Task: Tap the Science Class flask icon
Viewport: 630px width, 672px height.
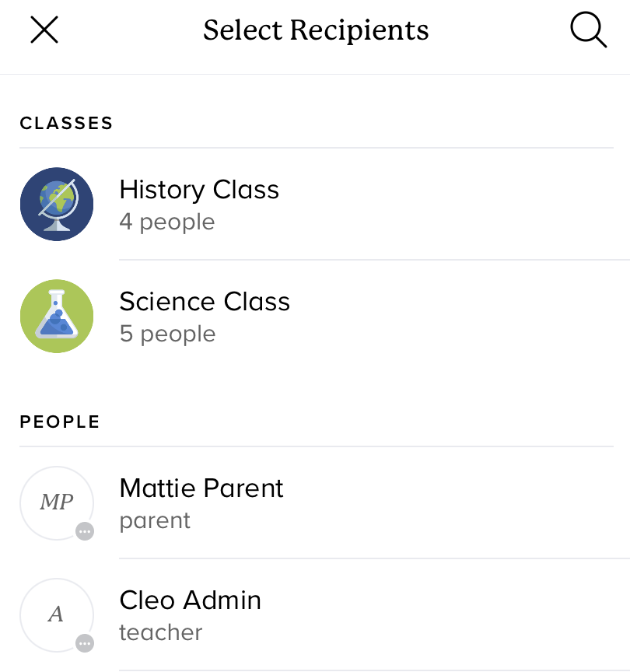Action: (57, 317)
